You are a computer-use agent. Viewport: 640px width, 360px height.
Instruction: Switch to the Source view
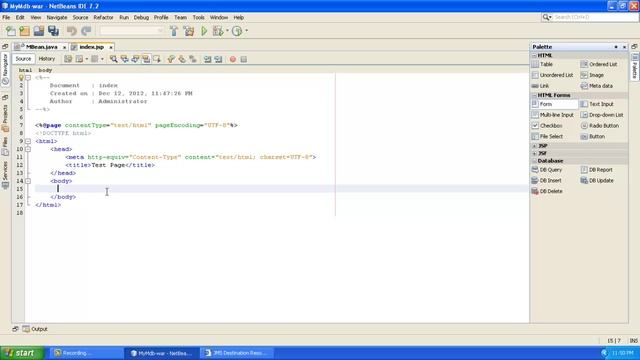pos(23,59)
